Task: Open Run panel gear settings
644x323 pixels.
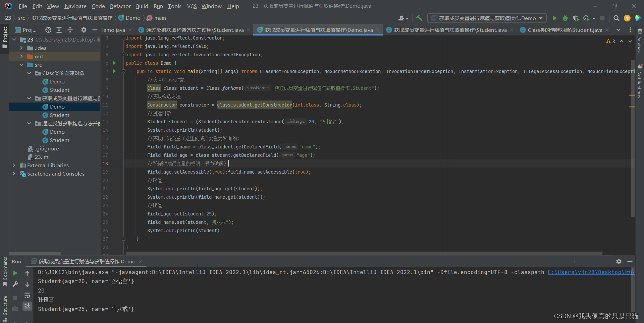Action: [x=619, y=261]
